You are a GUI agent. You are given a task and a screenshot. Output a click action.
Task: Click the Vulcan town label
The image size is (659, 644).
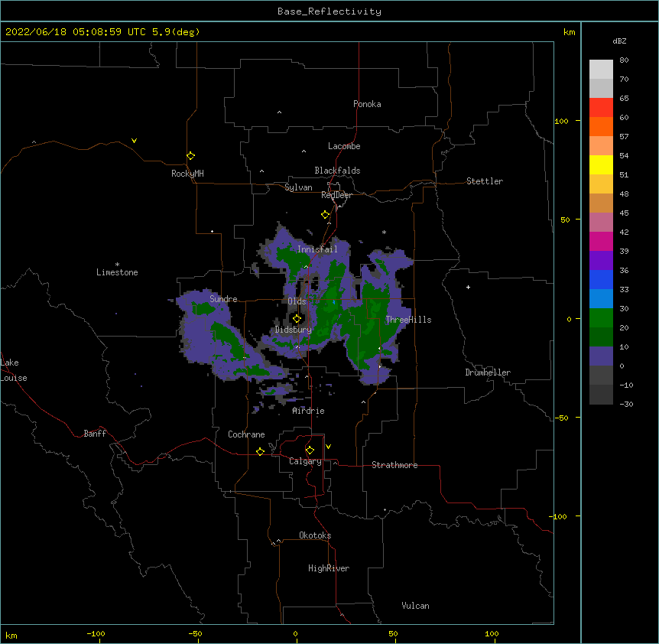[x=415, y=606]
